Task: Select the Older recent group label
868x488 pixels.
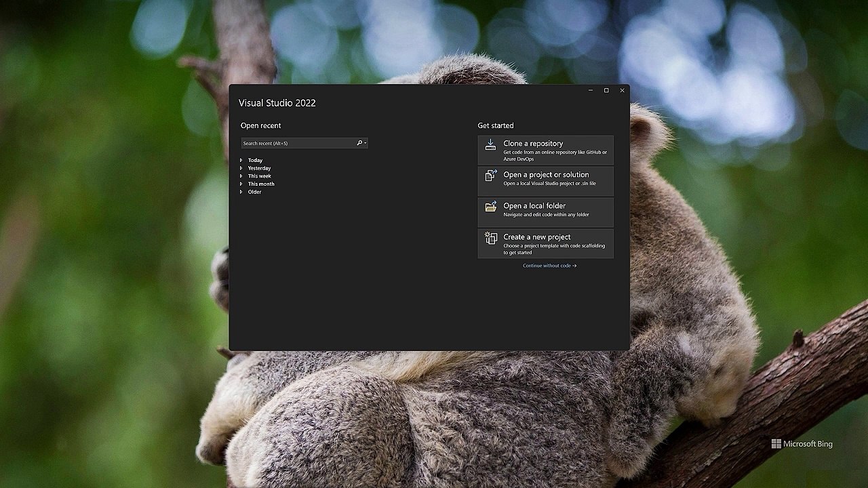Action: pyautogui.click(x=254, y=192)
